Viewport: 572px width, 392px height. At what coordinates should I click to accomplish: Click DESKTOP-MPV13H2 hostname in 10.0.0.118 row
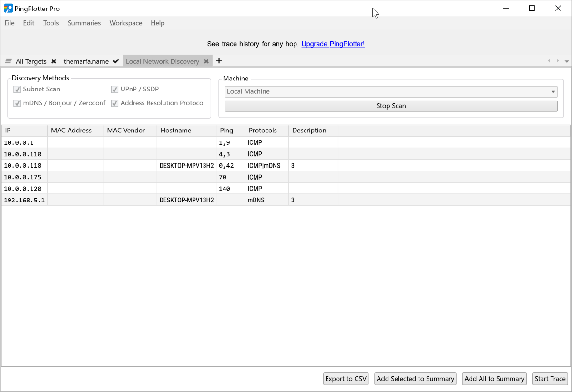click(186, 166)
